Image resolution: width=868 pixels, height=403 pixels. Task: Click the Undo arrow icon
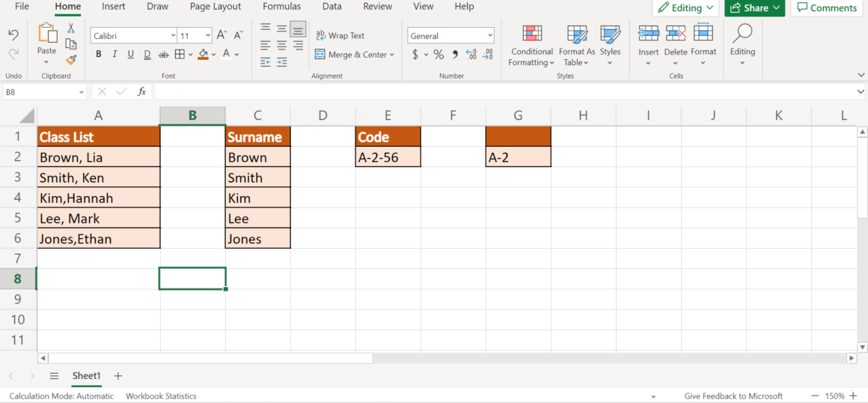click(13, 35)
